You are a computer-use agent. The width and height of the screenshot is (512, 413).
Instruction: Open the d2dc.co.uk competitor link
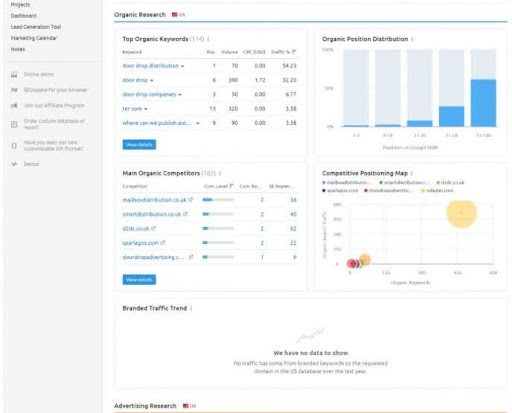(136, 229)
